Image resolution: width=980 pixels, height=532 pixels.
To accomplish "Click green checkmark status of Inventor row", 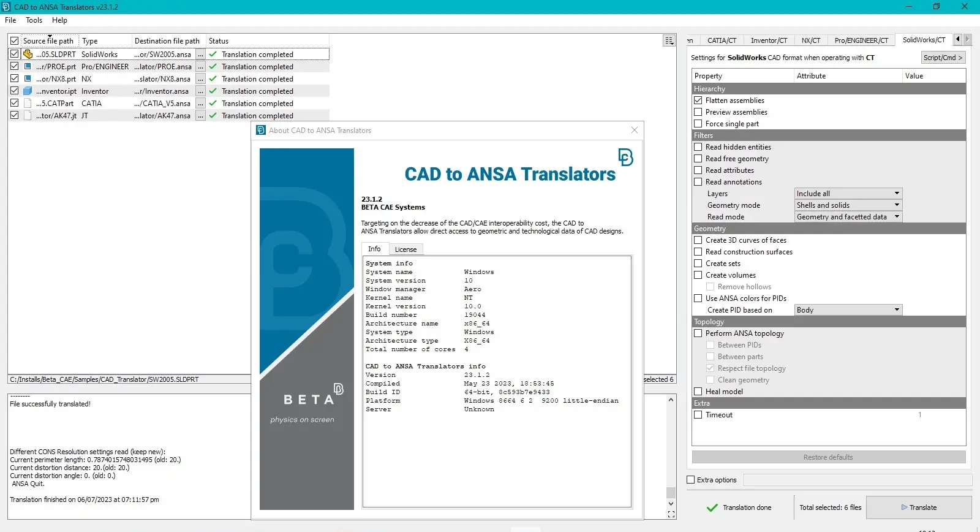I will pos(213,91).
